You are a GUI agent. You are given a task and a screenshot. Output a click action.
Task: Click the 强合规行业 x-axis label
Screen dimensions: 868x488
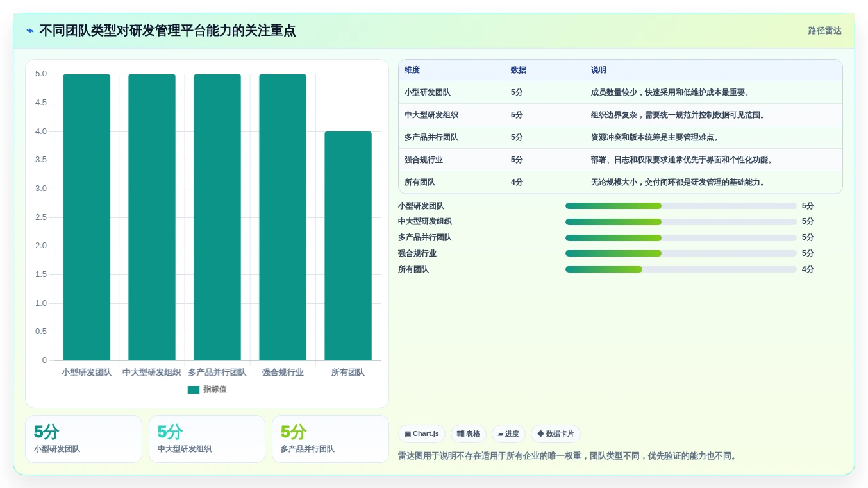pyautogui.click(x=283, y=373)
